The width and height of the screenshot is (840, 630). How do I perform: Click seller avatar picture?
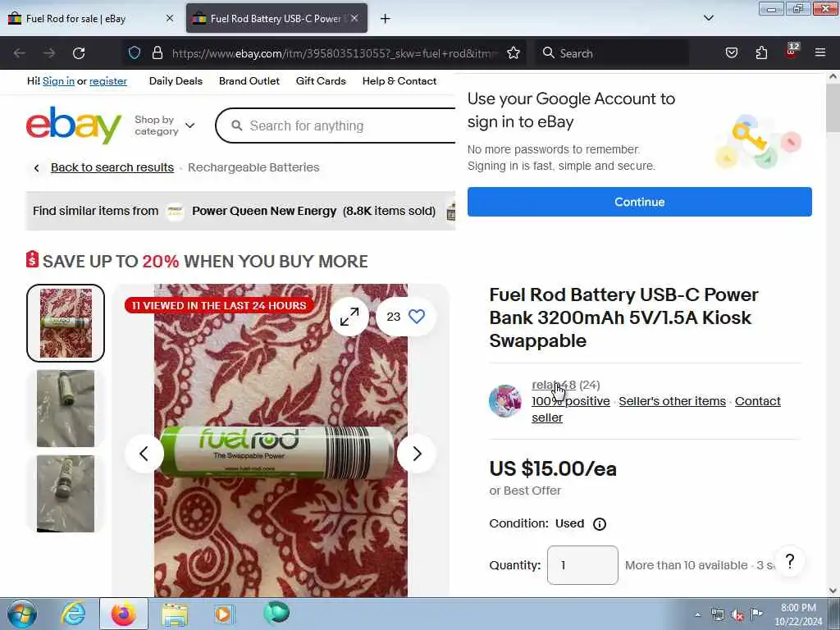(504, 400)
